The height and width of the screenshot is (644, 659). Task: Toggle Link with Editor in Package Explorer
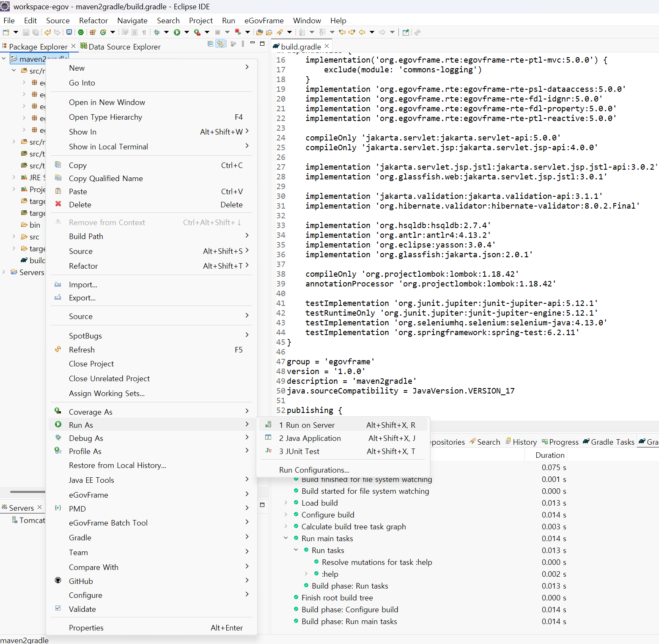(220, 44)
